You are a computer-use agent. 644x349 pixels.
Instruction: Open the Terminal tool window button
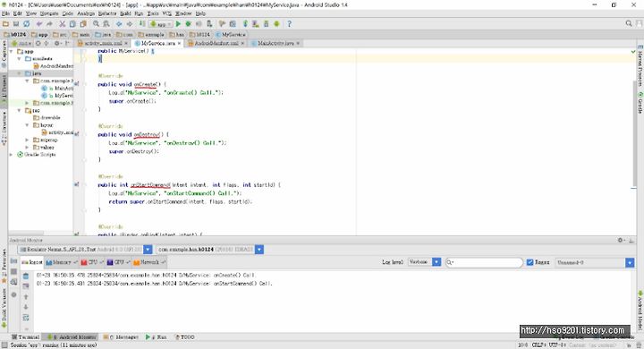(26, 337)
